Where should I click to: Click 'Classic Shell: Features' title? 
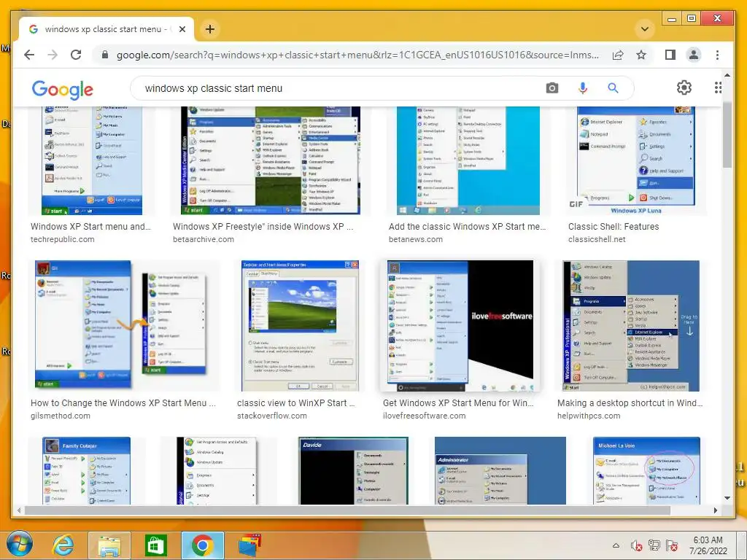tap(614, 227)
